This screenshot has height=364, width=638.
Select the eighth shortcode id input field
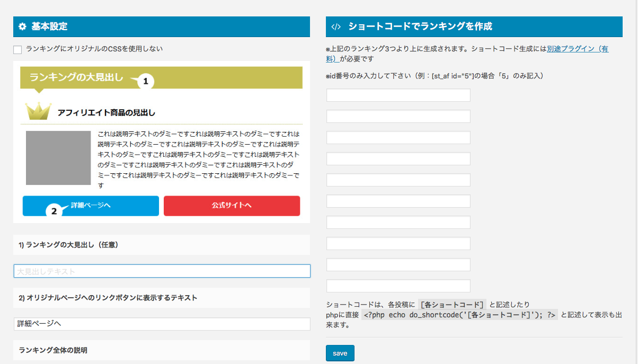tap(398, 244)
